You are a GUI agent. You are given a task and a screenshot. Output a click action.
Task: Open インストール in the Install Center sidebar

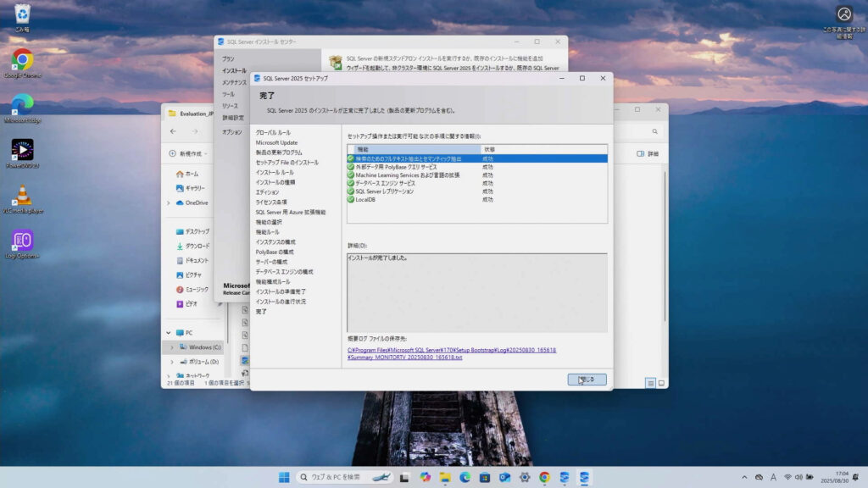234,71
